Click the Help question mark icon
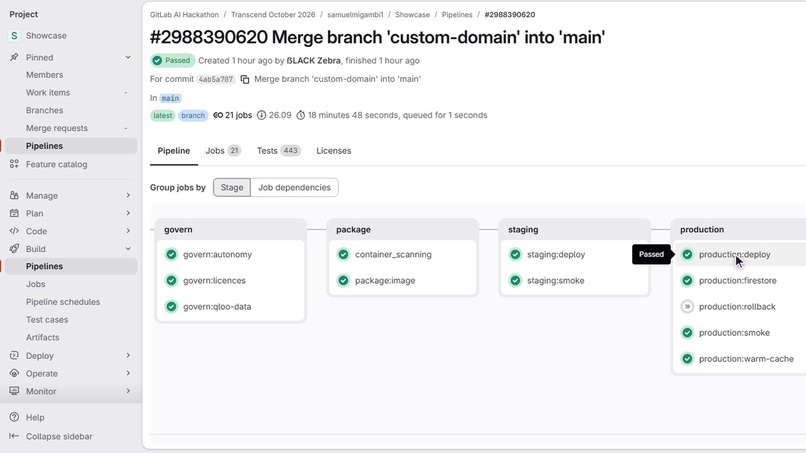Viewport: 806px width, 453px height. tap(14, 417)
